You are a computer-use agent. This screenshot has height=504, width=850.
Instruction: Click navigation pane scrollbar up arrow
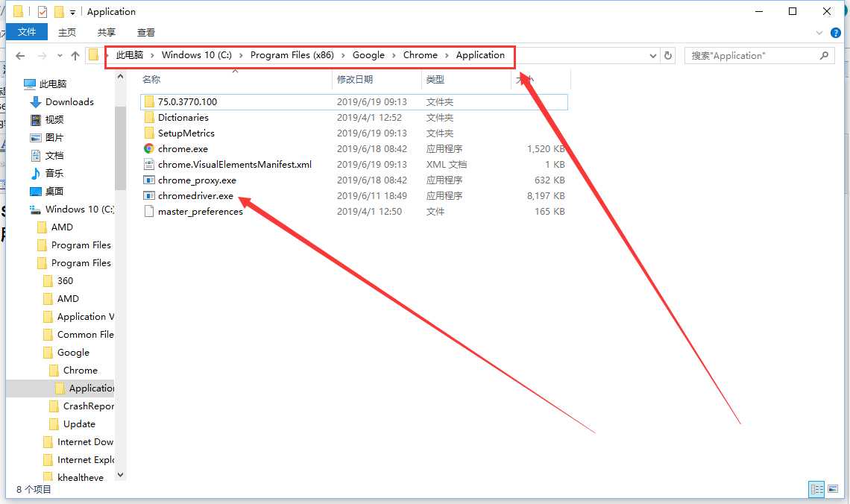(120, 78)
